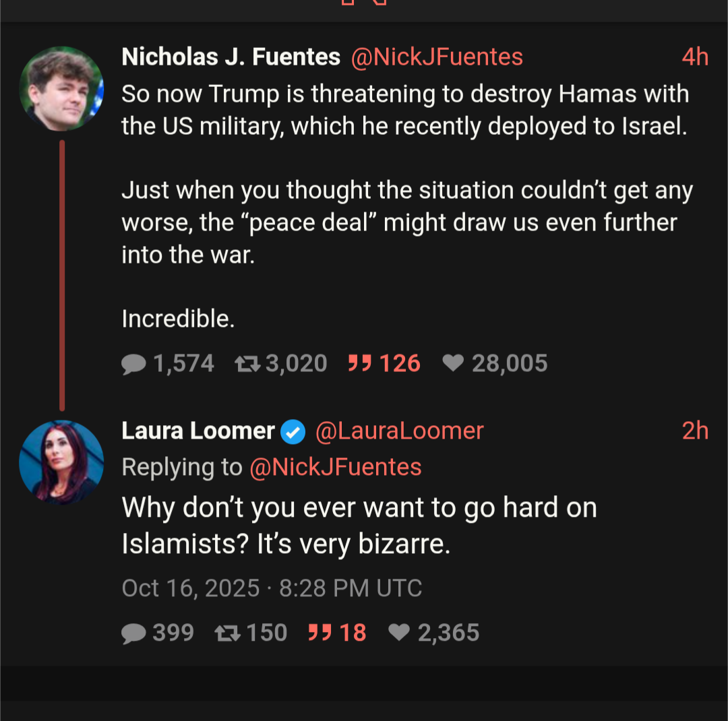Image resolution: width=728 pixels, height=721 pixels.
Task: Open the Nicholas J. Fuentes display name link
Action: tap(231, 57)
